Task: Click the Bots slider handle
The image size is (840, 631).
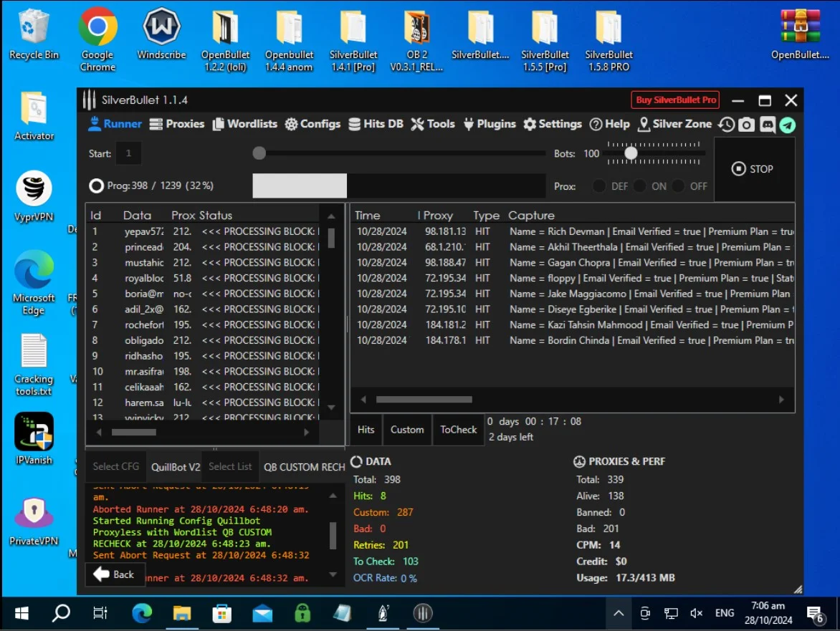Action: pyautogui.click(x=631, y=153)
